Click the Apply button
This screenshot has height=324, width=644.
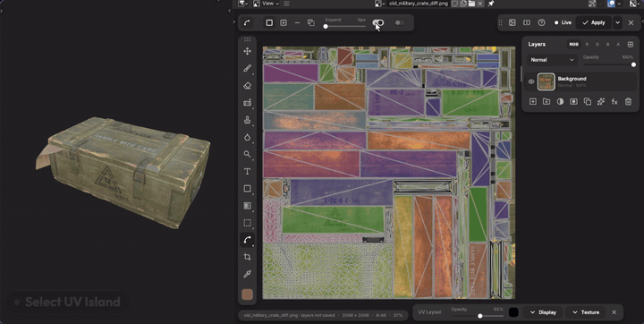(594, 22)
